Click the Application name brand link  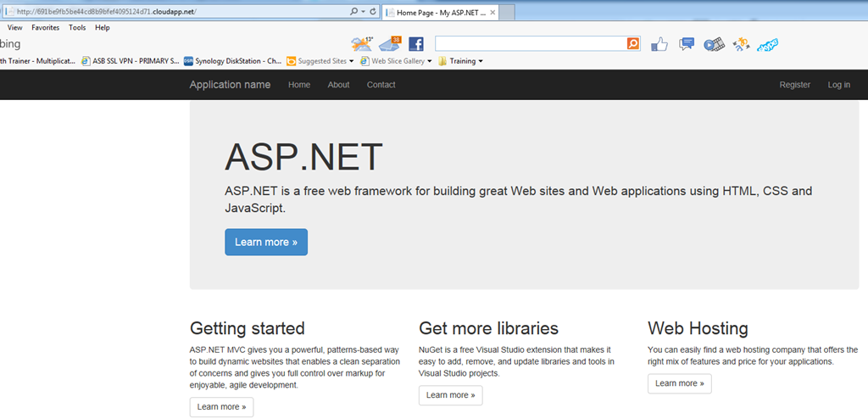230,85
